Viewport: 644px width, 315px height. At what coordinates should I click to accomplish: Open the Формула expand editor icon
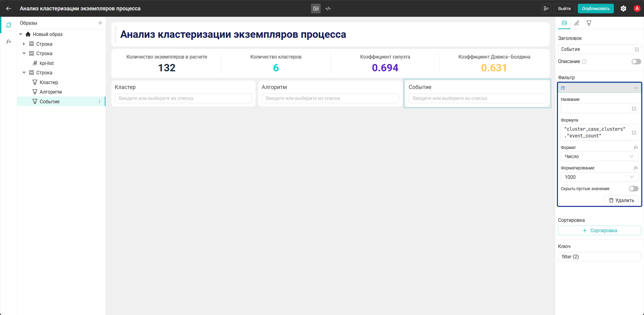[x=634, y=132]
